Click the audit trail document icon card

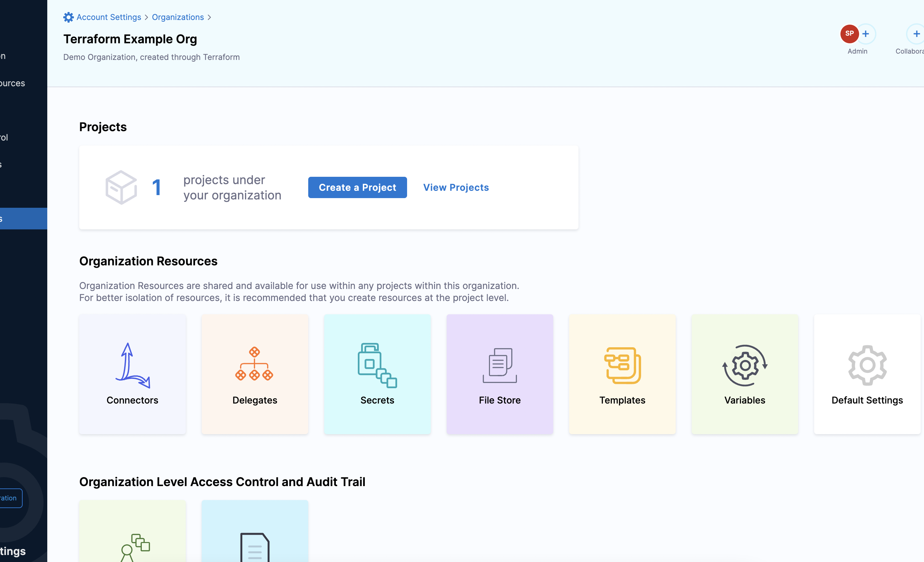255,547
